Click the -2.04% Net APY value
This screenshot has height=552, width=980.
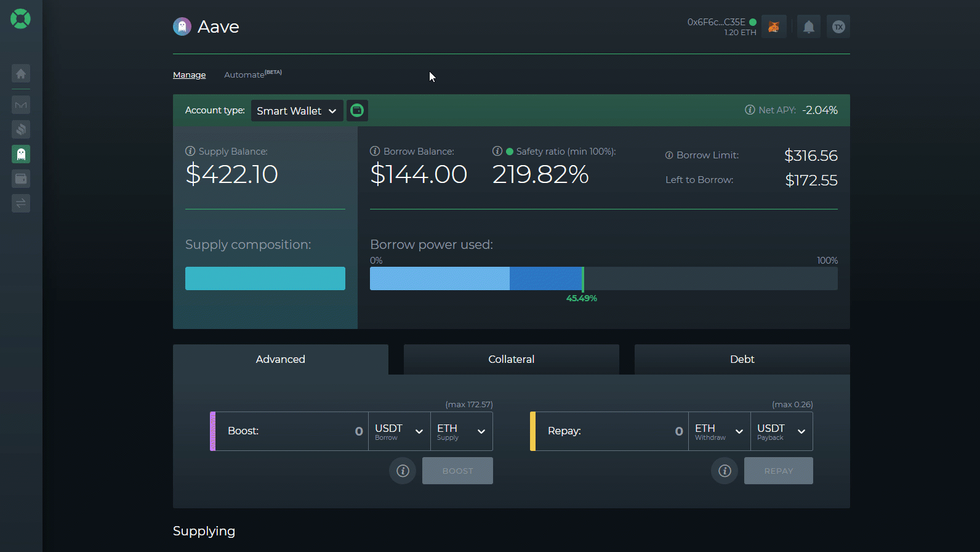[x=820, y=110]
